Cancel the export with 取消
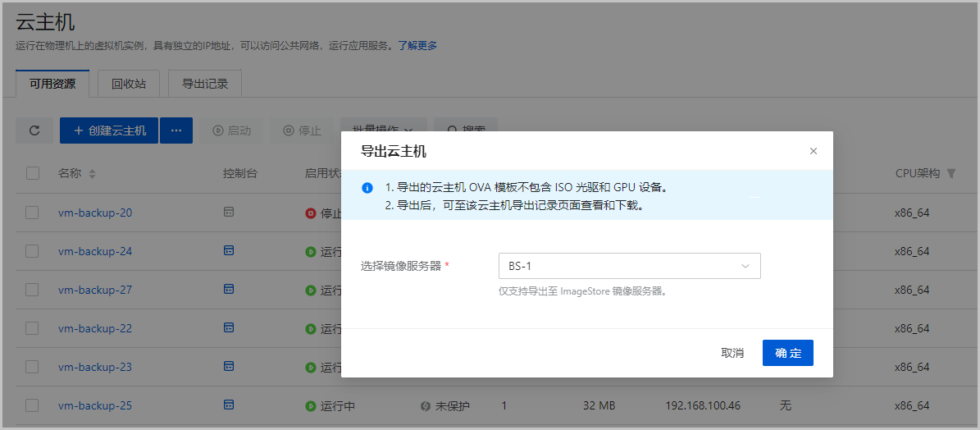This screenshot has height=430, width=980. pos(732,353)
